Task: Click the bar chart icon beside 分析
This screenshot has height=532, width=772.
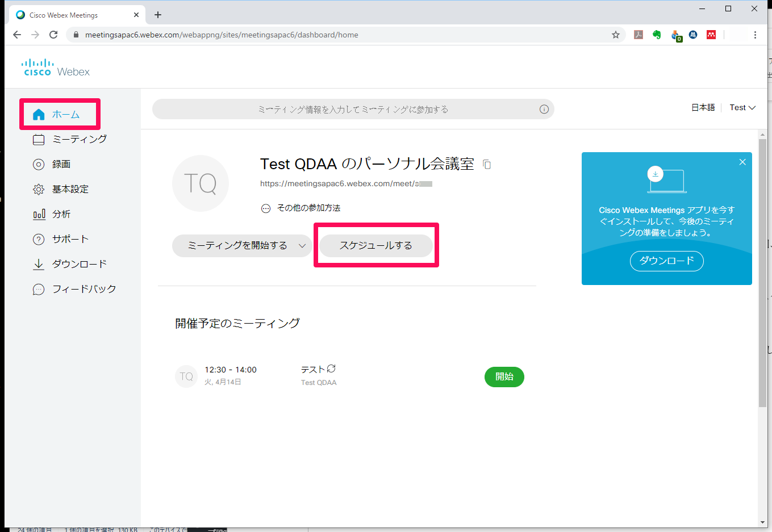Action: tap(39, 215)
